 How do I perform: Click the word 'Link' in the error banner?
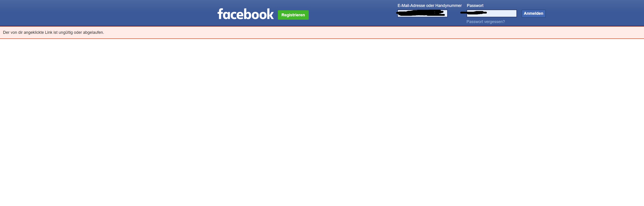click(x=48, y=32)
